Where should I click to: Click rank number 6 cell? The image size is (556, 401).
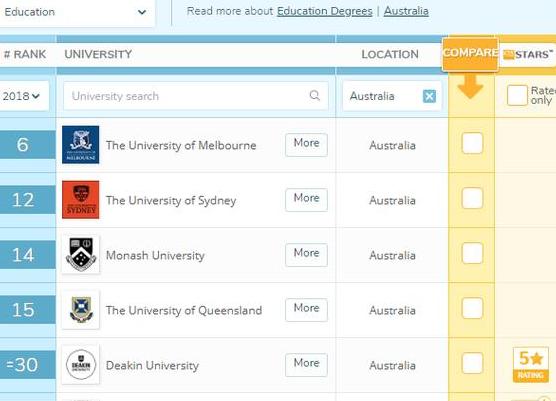point(28,145)
